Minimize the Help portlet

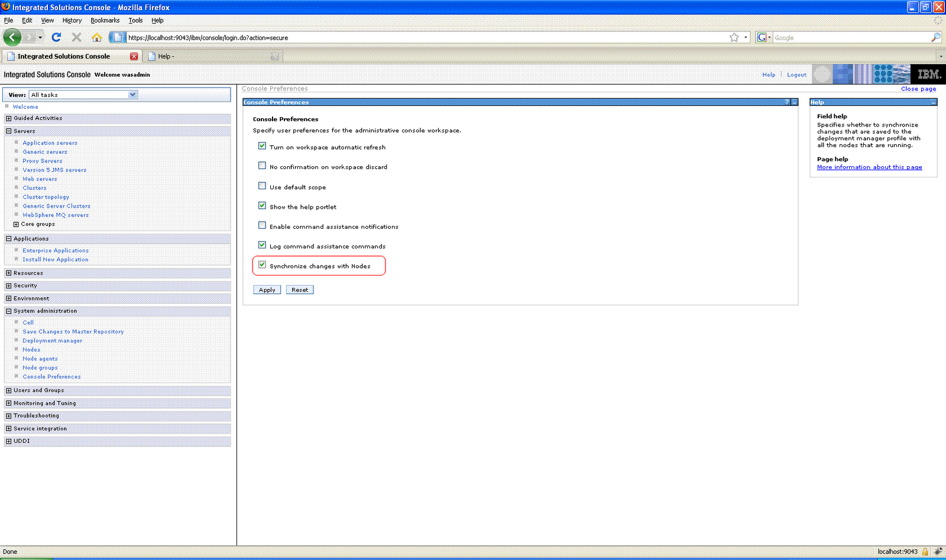tap(934, 102)
